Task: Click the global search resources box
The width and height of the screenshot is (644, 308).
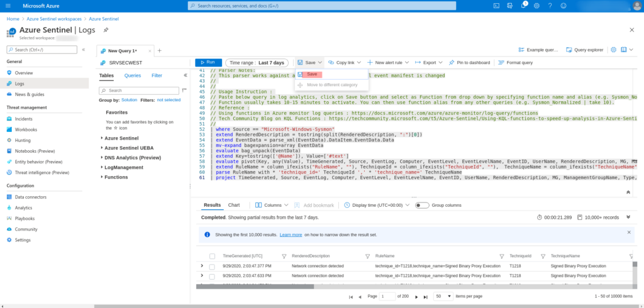Action: (322, 6)
